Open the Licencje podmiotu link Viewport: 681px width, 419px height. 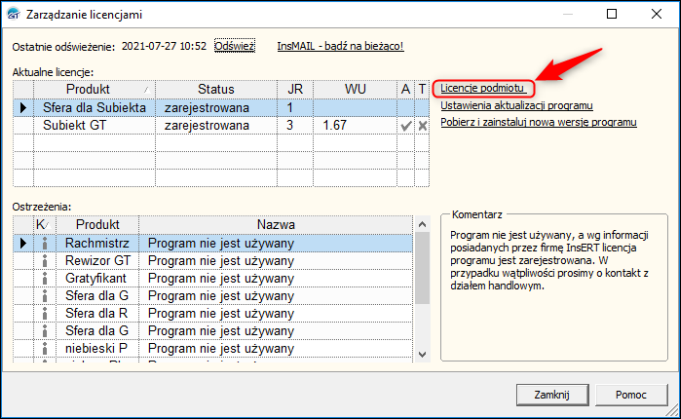483,88
